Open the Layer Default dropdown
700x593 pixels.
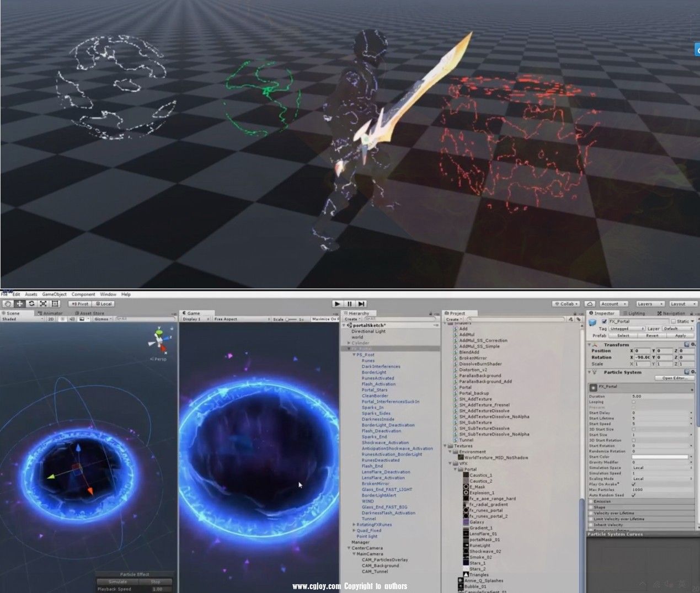(x=677, y=329)
